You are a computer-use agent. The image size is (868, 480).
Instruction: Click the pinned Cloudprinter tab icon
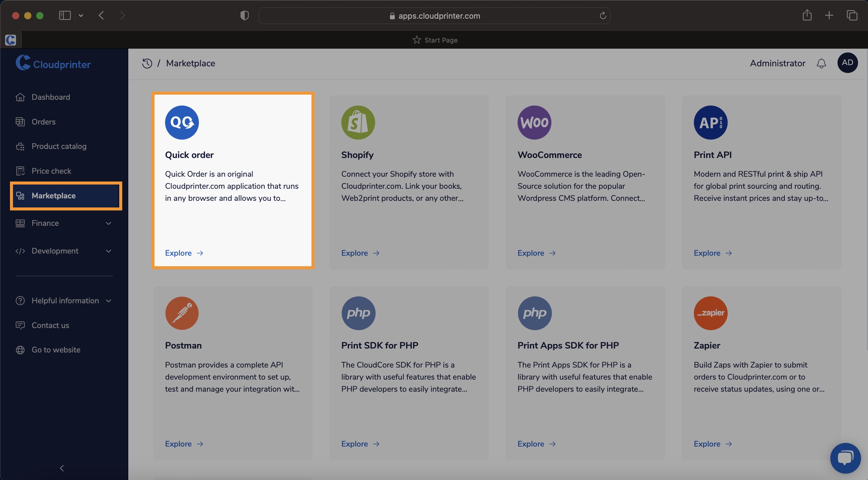tap(11, 40)
